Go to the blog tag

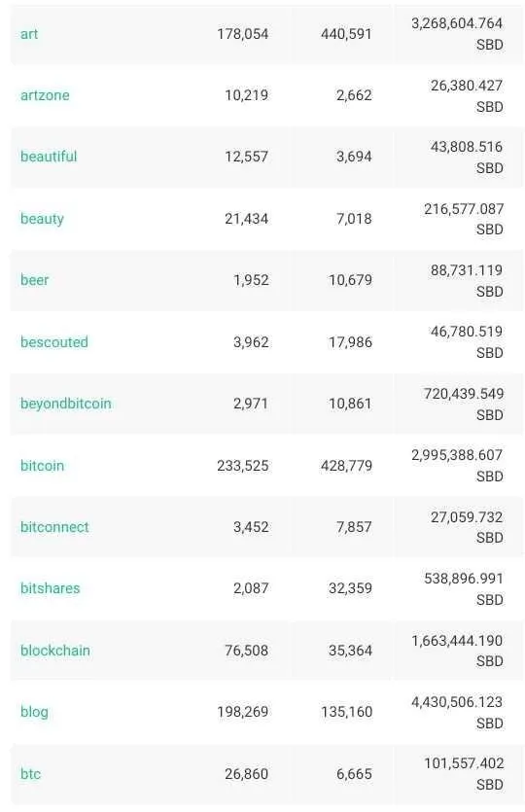(34, 712)
